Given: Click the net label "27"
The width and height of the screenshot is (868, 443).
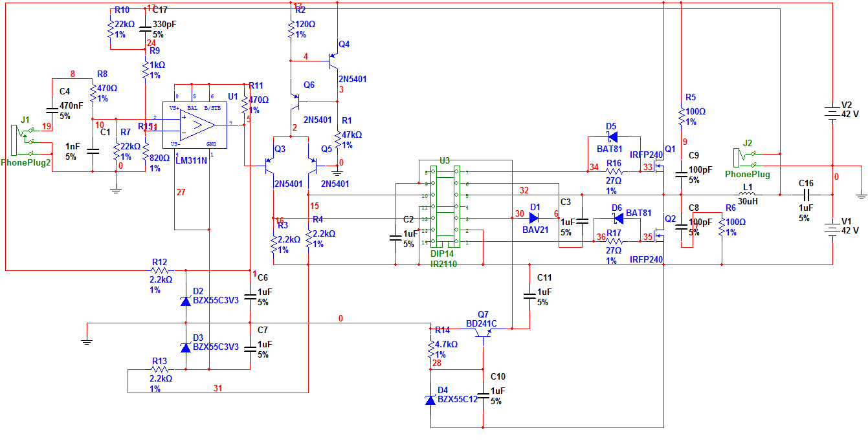Looking at the screenshot, I should [181, 192].
